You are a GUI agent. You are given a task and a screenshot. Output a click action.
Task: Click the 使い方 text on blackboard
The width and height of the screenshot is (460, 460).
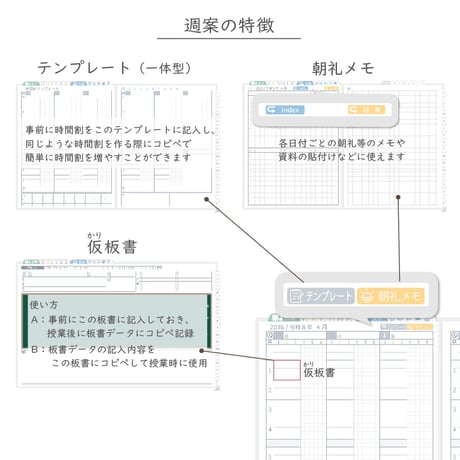43,305
